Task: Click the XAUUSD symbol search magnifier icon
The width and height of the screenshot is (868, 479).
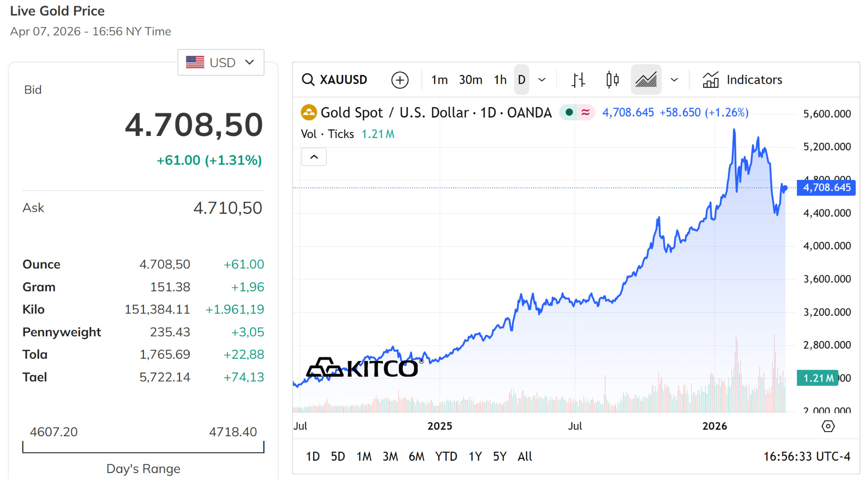Action: (x=308, y=80)
